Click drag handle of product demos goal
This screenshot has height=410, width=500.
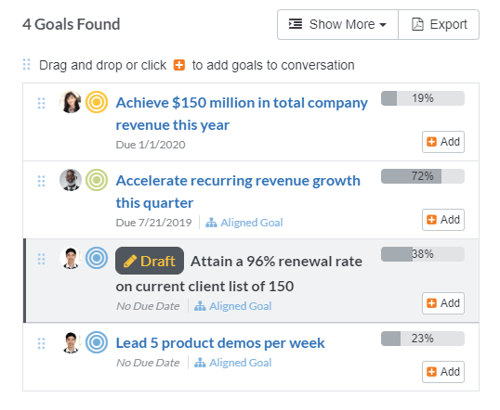pos(41,343)
